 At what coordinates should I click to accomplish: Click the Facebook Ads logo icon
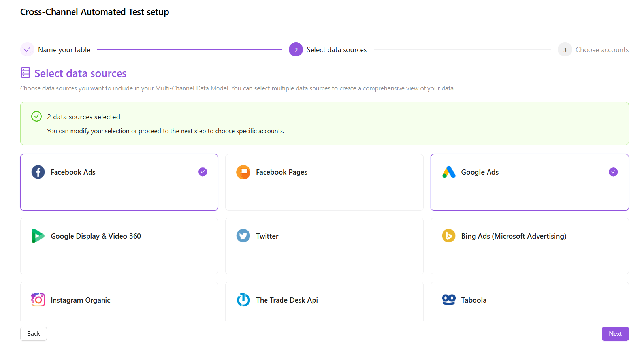tap(38, 172)
